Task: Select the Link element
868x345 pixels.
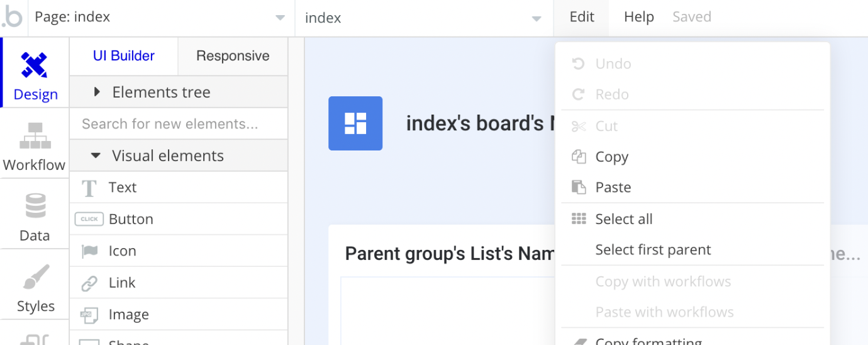Action: click(179, 283)
